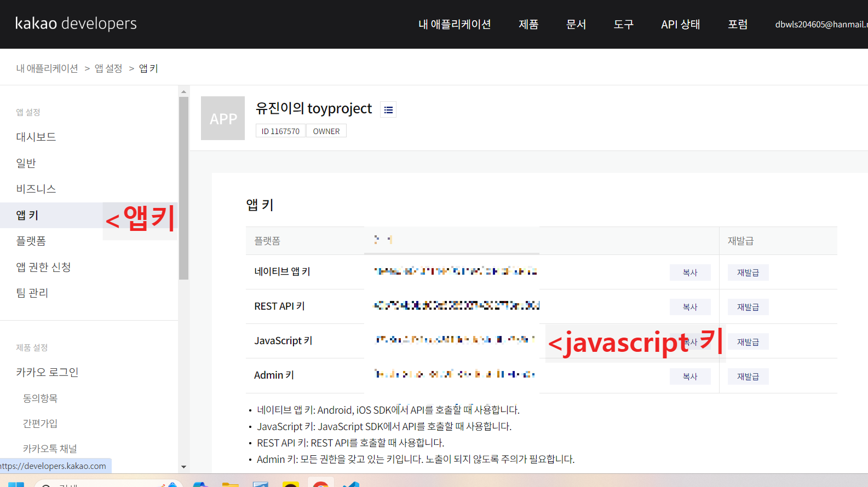Reissue the 네이티브 앱 키 with 재발급
This screenshot has height=487, width=868.
[x=748, y=273]
